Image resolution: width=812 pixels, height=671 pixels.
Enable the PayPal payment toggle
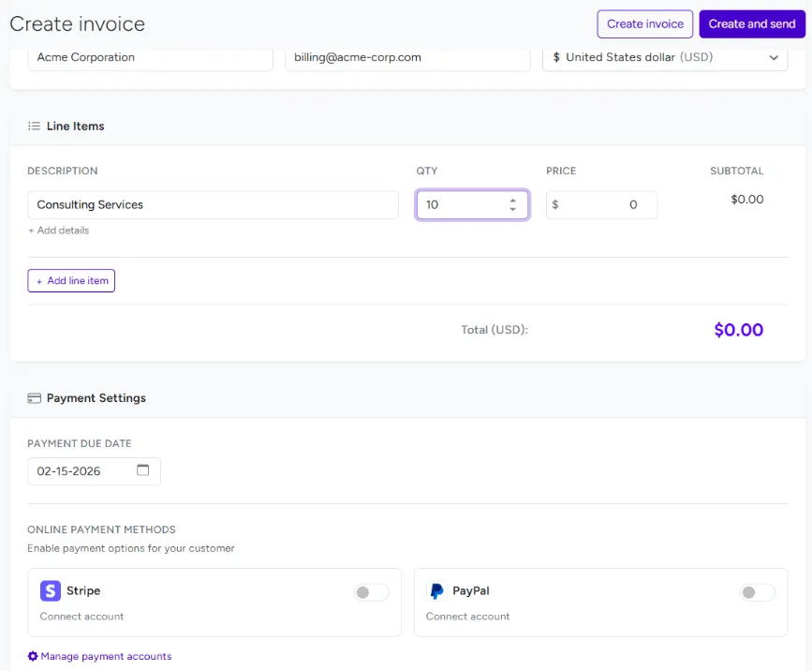[757, 592]
